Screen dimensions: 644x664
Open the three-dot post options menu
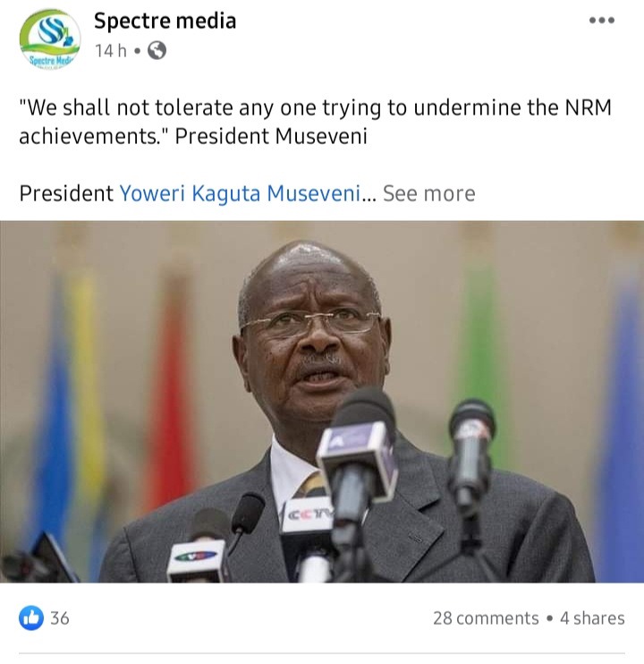click(602, 20)
